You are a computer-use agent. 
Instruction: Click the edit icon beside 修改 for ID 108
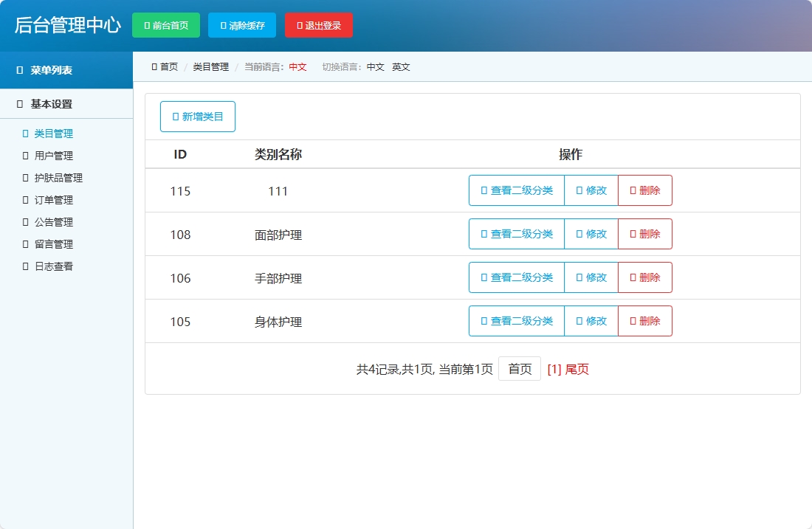[579, 234]
